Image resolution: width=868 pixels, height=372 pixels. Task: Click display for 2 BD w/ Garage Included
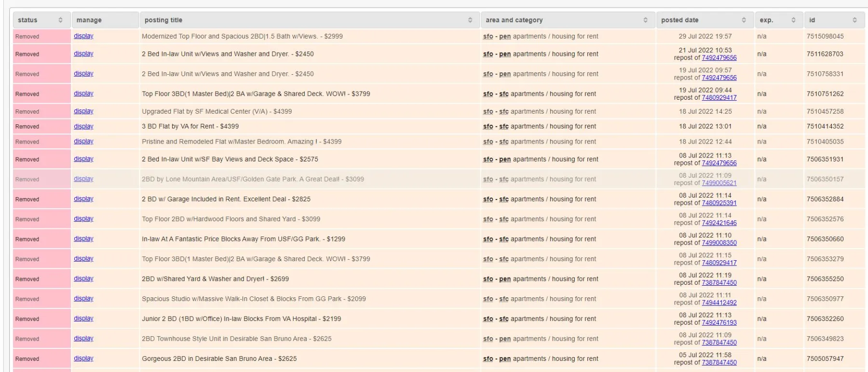click(x=83, y=199)
